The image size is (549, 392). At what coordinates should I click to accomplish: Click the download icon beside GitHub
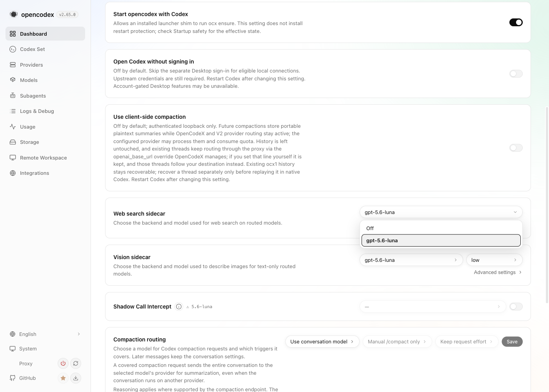pos(76,378)
